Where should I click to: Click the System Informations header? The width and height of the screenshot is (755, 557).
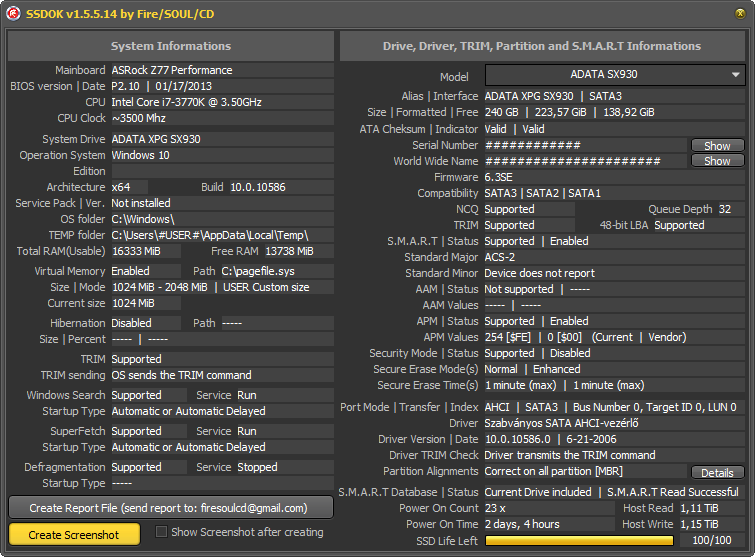pos(171,46)
